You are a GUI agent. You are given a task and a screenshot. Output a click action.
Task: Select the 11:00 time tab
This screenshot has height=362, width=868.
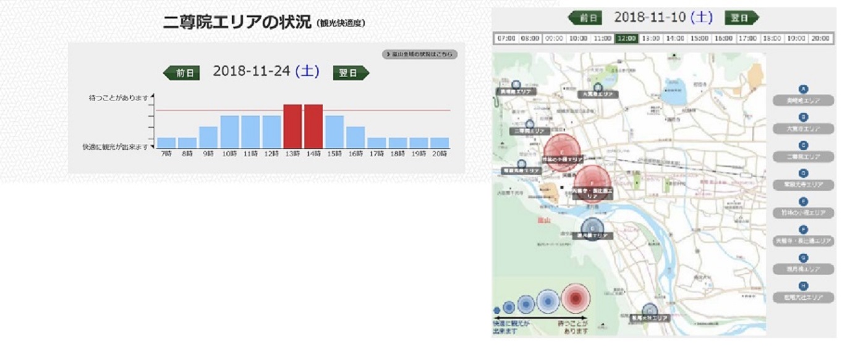click(602, 38)
